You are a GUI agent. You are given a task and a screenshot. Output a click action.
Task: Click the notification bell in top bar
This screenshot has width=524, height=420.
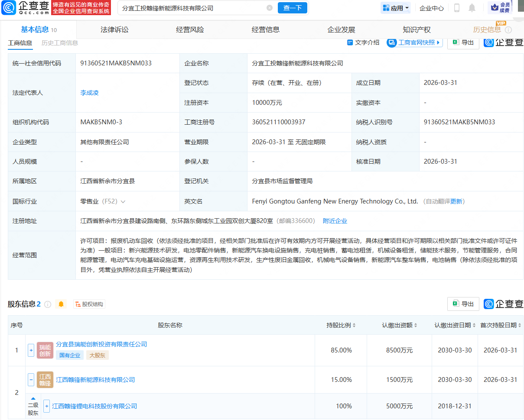click(472, 7)
